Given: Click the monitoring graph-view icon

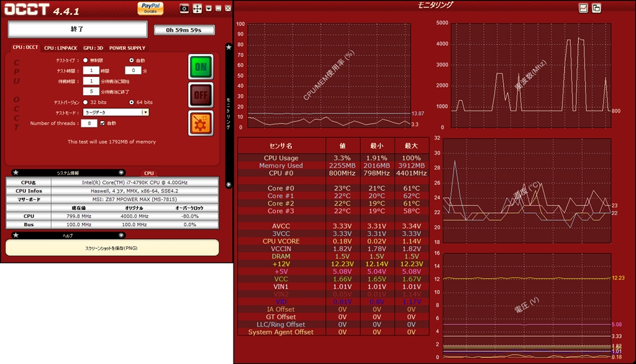Looking at the screenshot, I should (x=583, y=8).
